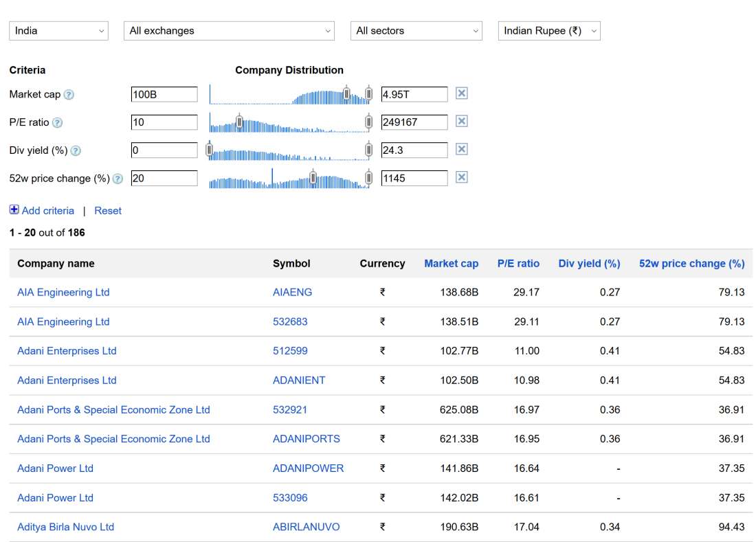Focus Market cap minimum field showing 100B
Viewport: 756px width, 542px height.
click(164, 94)
